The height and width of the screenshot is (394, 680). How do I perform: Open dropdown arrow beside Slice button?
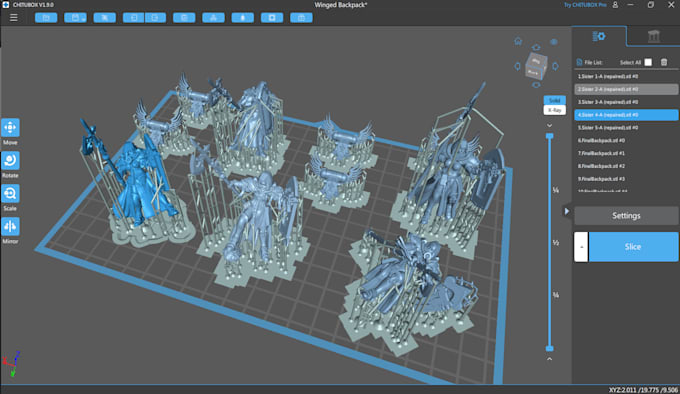pyautogui.click(x=581, y=247)
